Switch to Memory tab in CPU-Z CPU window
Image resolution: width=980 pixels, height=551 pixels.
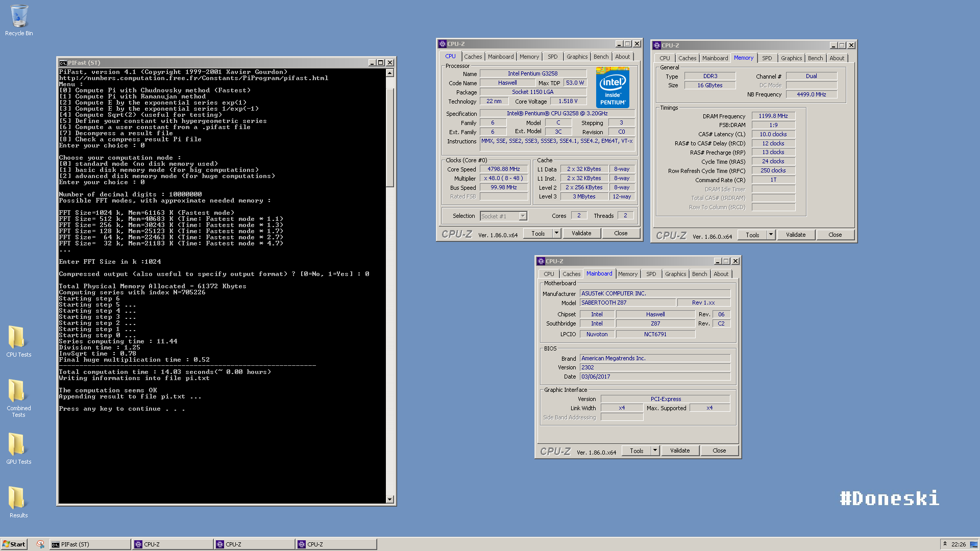tap(529, 57)
